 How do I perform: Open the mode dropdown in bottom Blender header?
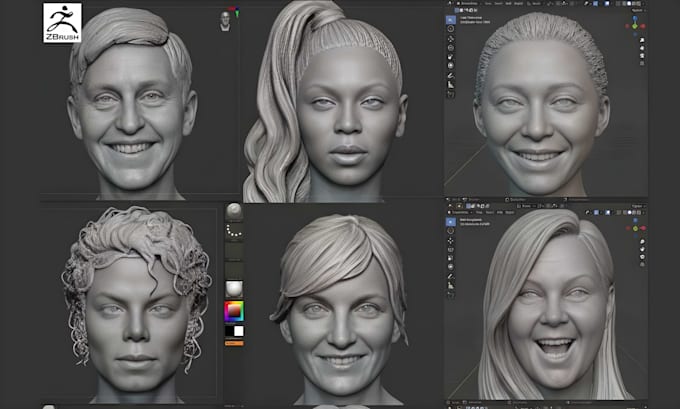click(460, 213)
